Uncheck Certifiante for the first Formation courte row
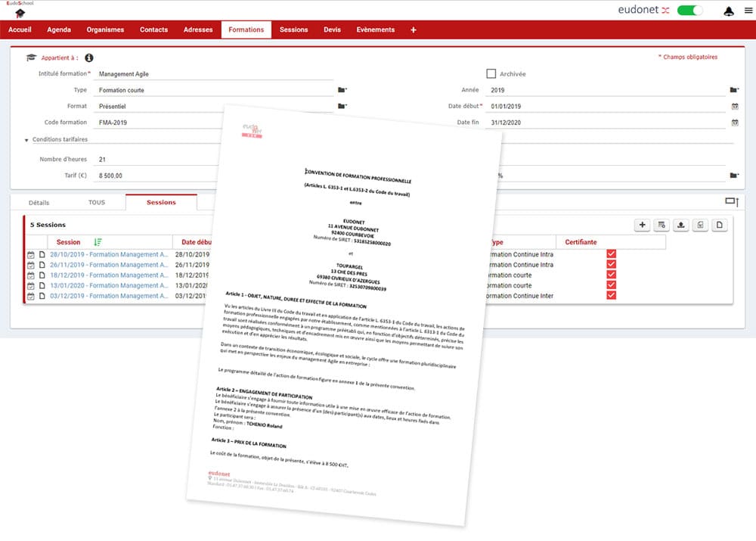The width and height of the screenshot is (756, 541). (611, 275)
